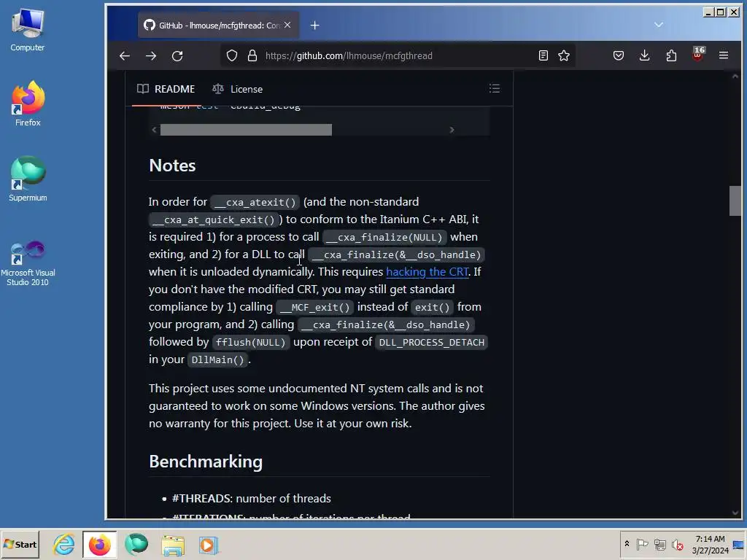Save page to Pocket
Image resolution: width=747 pixels, height=560 pixels.
pos(619,55)
